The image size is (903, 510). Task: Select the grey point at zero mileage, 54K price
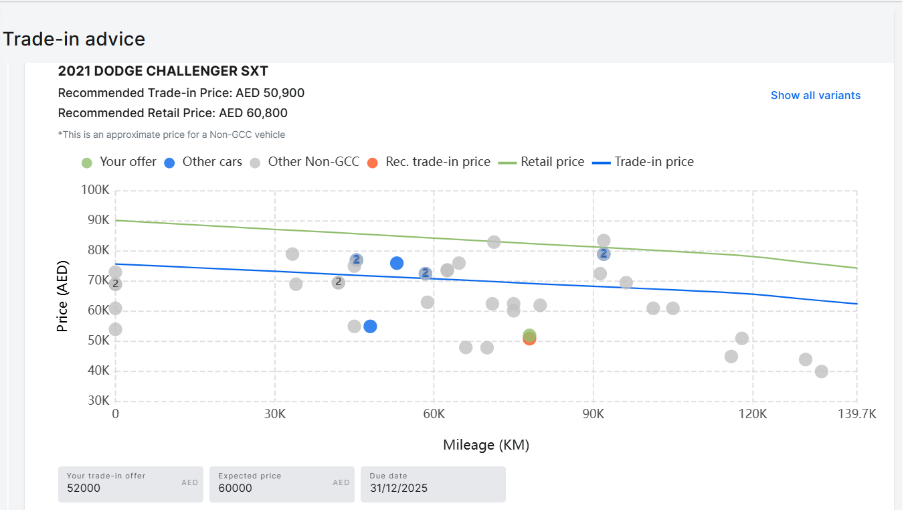(x=115, y=329)
